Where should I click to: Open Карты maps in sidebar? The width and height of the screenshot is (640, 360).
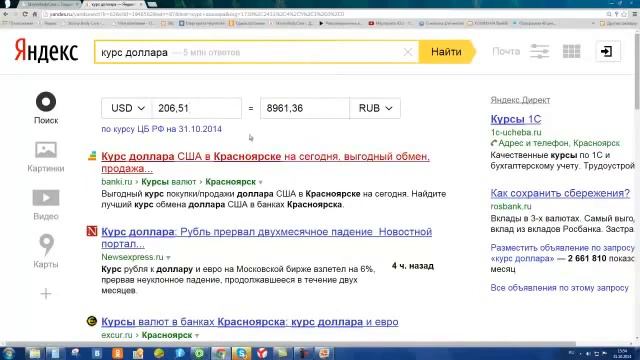pyautogui.click(x=46, y=251)
